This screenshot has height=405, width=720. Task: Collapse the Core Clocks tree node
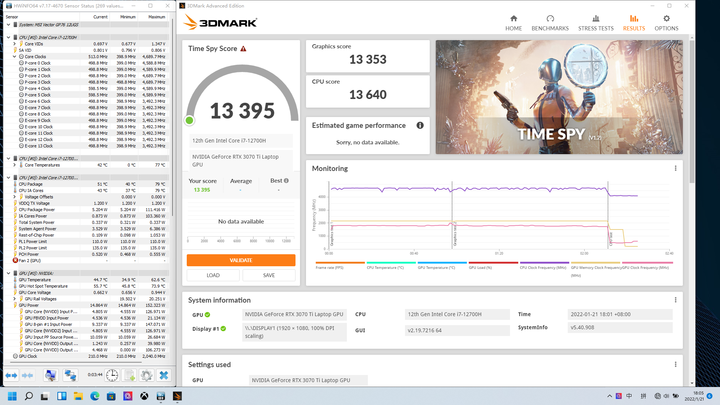pyautogui.click(x=15, y=56)
